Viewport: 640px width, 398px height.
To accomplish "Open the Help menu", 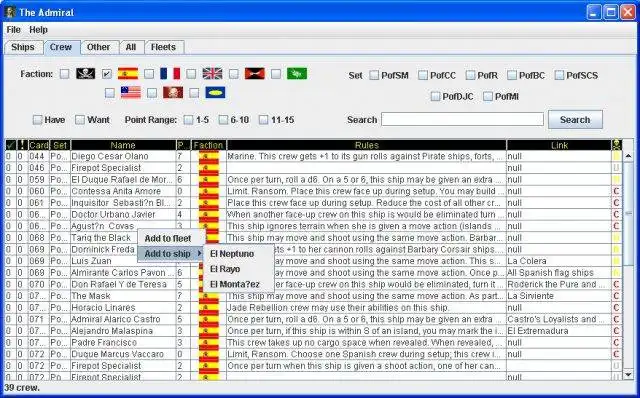I will point(38,30).
